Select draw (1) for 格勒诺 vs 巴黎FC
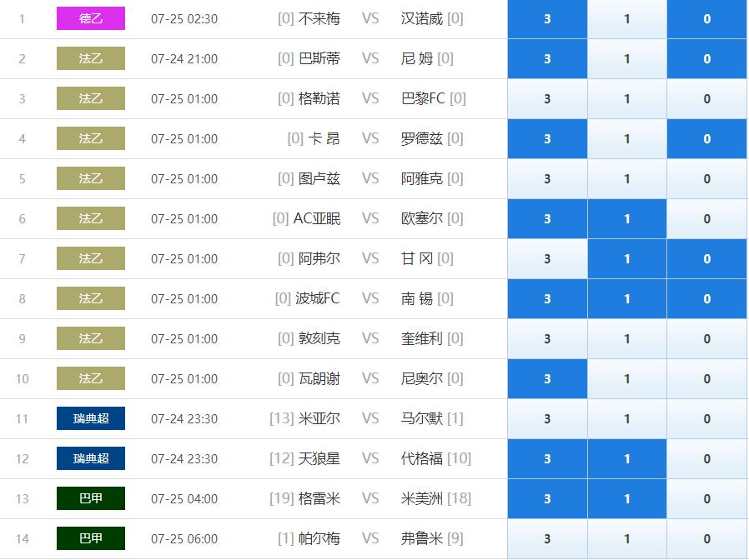The height and width of the screenshot is (560, 749). click(x=626, y=99)
